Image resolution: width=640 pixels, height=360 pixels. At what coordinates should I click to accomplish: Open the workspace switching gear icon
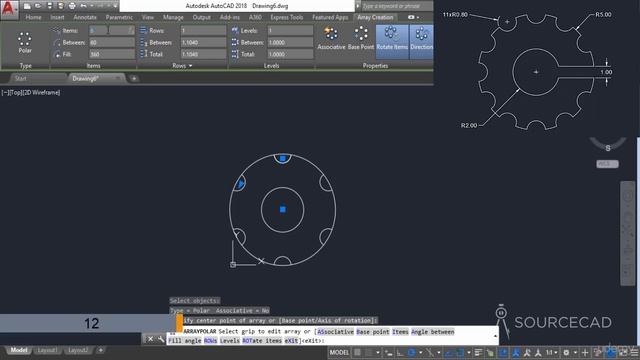[566, 352]
